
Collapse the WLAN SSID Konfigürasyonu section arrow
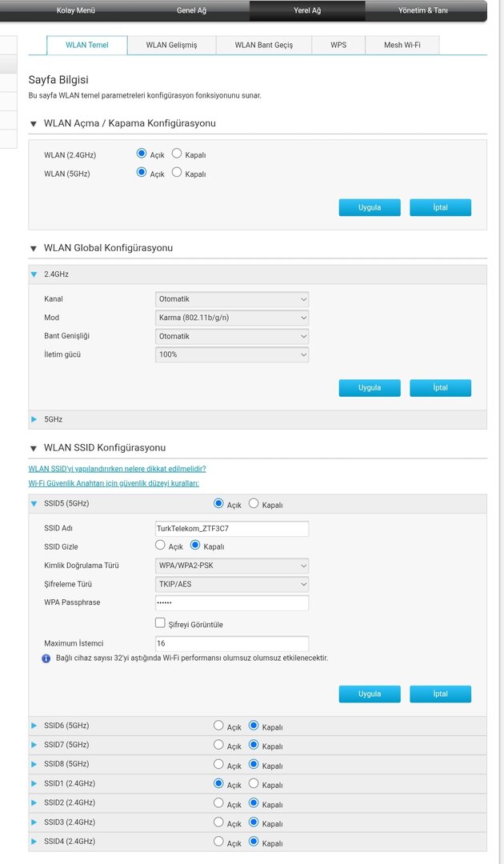pyautogui.click(x=34, y=449)
